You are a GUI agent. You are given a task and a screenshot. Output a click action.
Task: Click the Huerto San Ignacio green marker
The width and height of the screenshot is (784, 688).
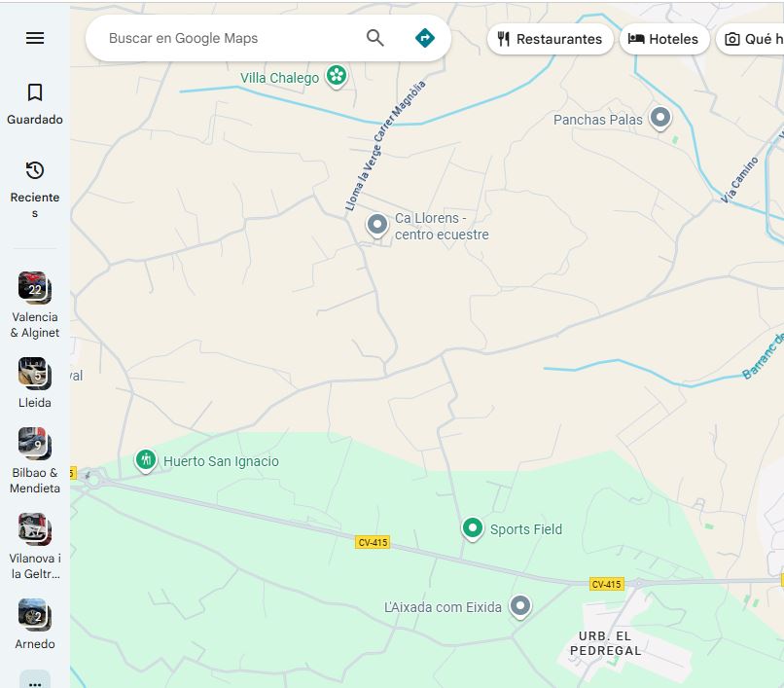(146, 457)
